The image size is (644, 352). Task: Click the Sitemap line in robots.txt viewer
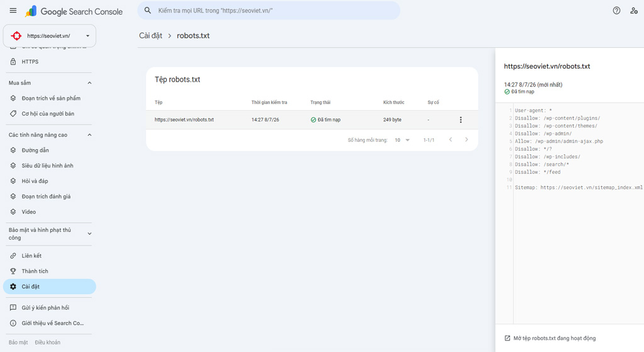579,188
